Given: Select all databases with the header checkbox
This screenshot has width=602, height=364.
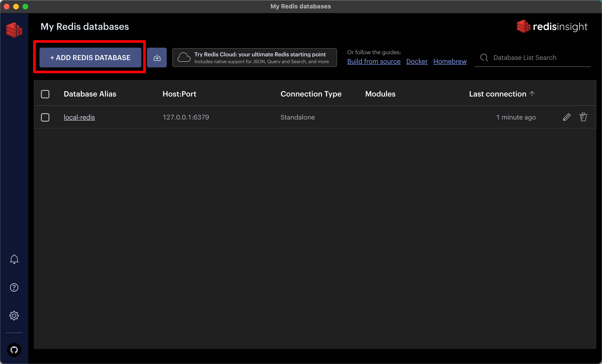Looking at the screenshot, I should click(x=45, y=94).
